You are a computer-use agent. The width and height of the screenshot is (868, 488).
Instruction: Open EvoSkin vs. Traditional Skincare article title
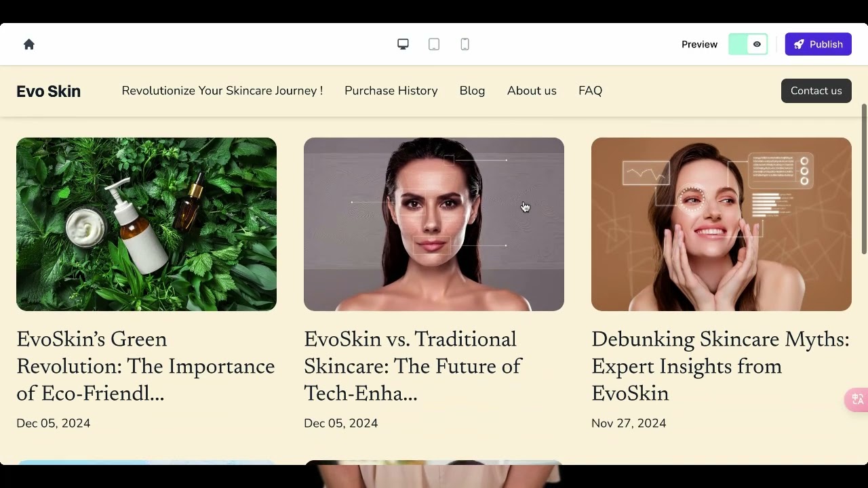413,367
